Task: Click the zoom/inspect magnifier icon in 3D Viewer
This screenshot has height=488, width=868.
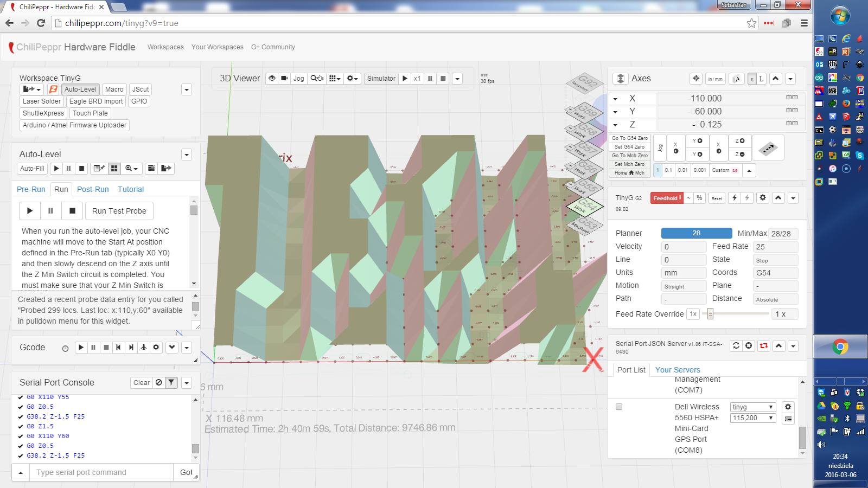Action: (x=317, y=79)
